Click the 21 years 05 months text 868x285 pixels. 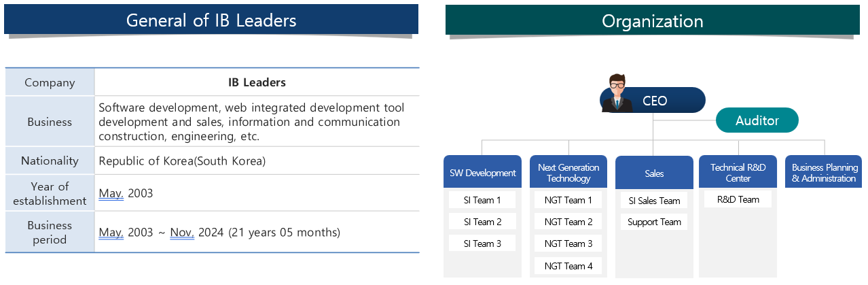pyautogui.click(x=284, y=232)
